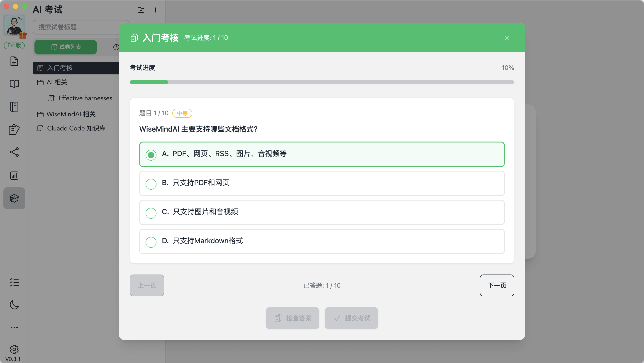
Task: Select the knowledge book sidebar icon
Action: click(14, 84)
